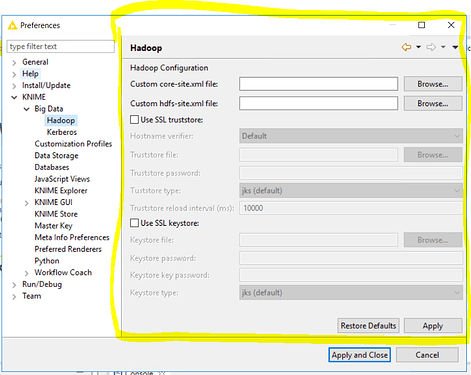Select the Team tree item
471x375 pixels.
(x=32, y=296)
